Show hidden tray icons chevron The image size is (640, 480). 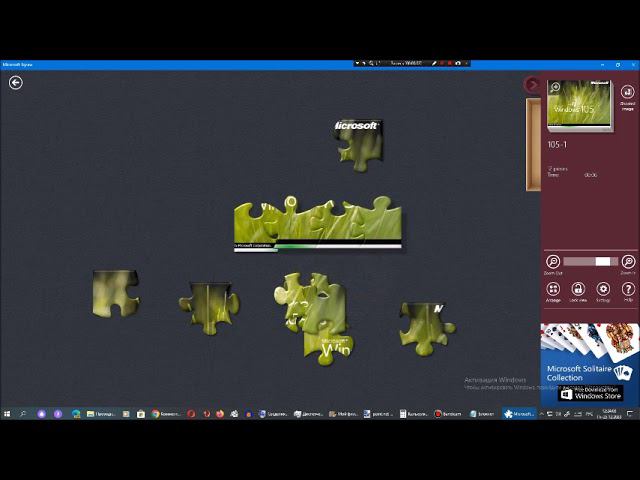tap(542, 414)
